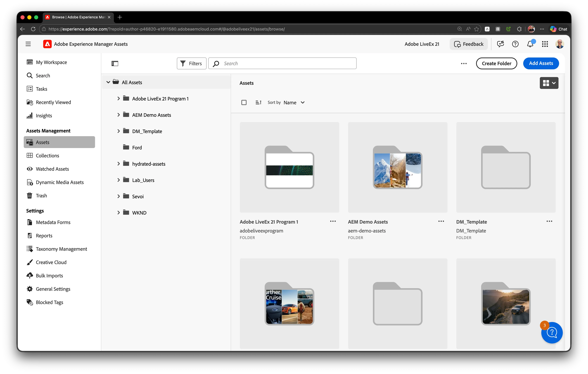
Task: Open the browser Copilot Chat
Action: (x=559, y=29)
